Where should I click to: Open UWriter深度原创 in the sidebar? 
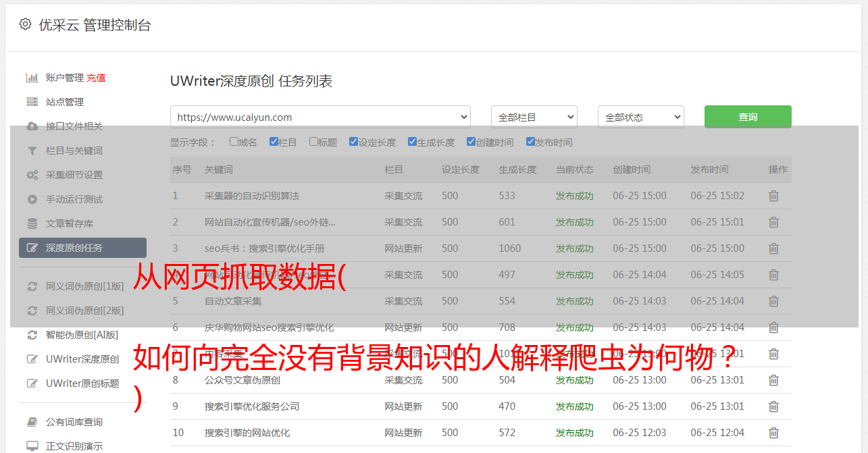(82, 359)
